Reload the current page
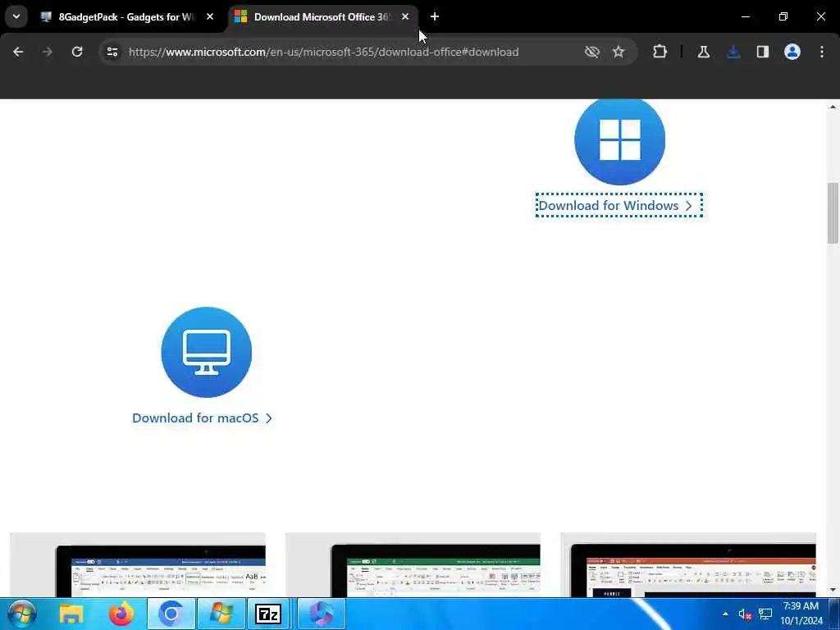This screenshot has width=840, height=630. tap(77, 52)
